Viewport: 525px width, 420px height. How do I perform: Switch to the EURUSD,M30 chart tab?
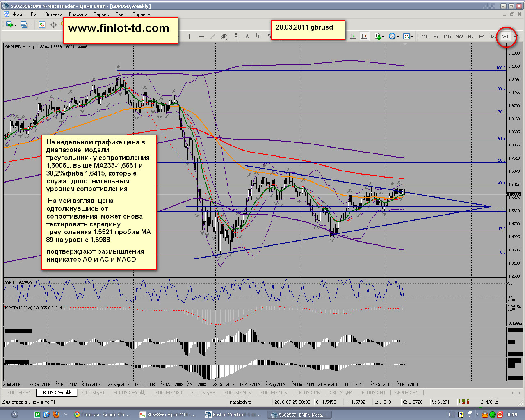point(169,393)
